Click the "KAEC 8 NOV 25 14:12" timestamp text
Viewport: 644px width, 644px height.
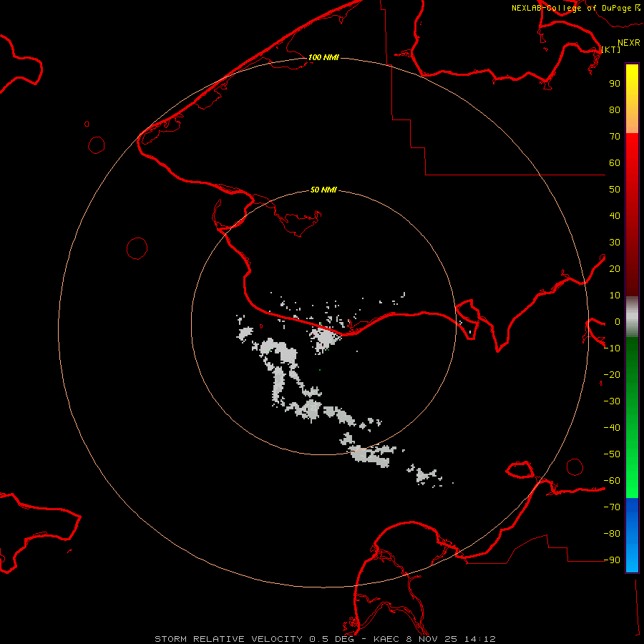(x=434, y=639)
